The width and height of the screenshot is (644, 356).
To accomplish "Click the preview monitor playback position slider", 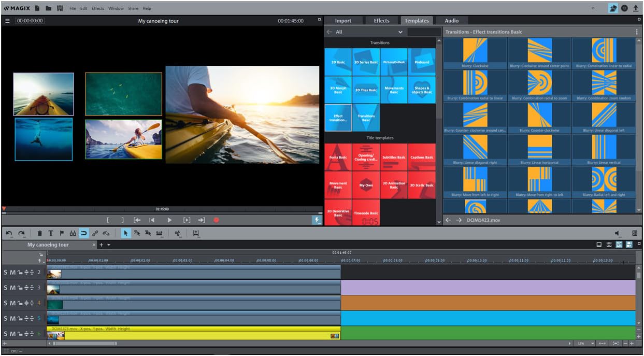I will pyautogui.click(x=162, y=213).
